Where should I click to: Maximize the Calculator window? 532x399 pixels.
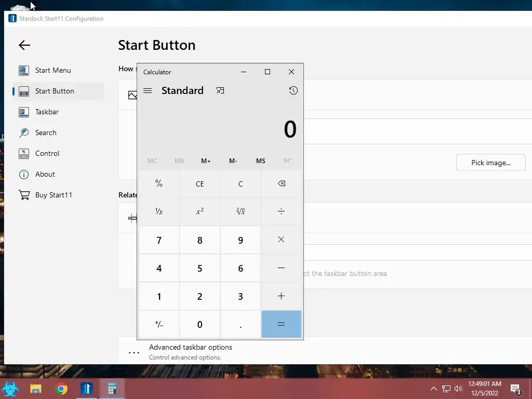pos(268,72)
